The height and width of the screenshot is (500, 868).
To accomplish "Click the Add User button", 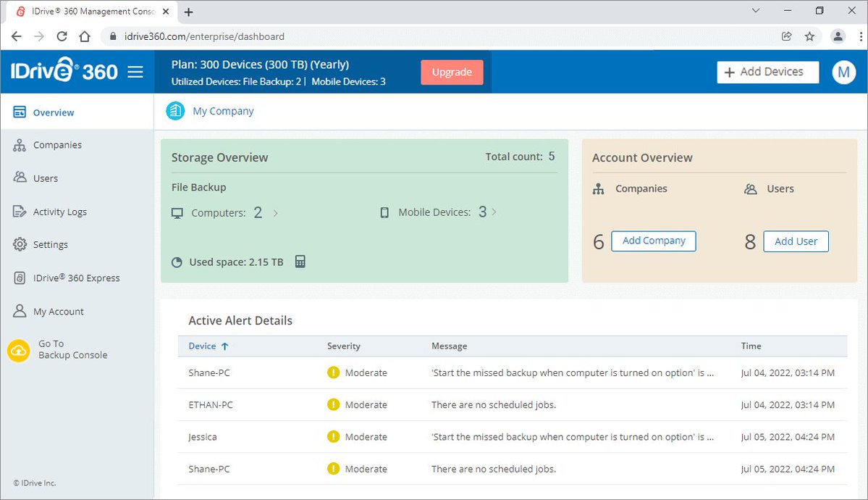I will click(796, 242).
